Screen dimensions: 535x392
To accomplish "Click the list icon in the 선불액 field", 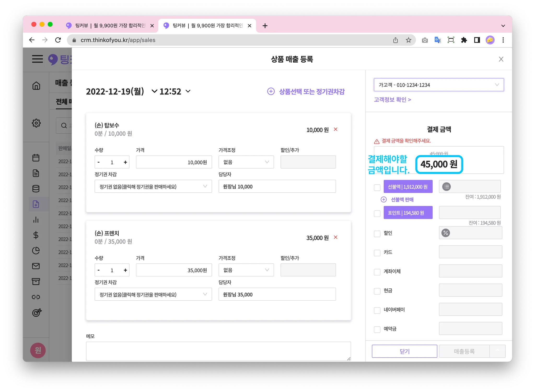I will [x=446, y=187].
